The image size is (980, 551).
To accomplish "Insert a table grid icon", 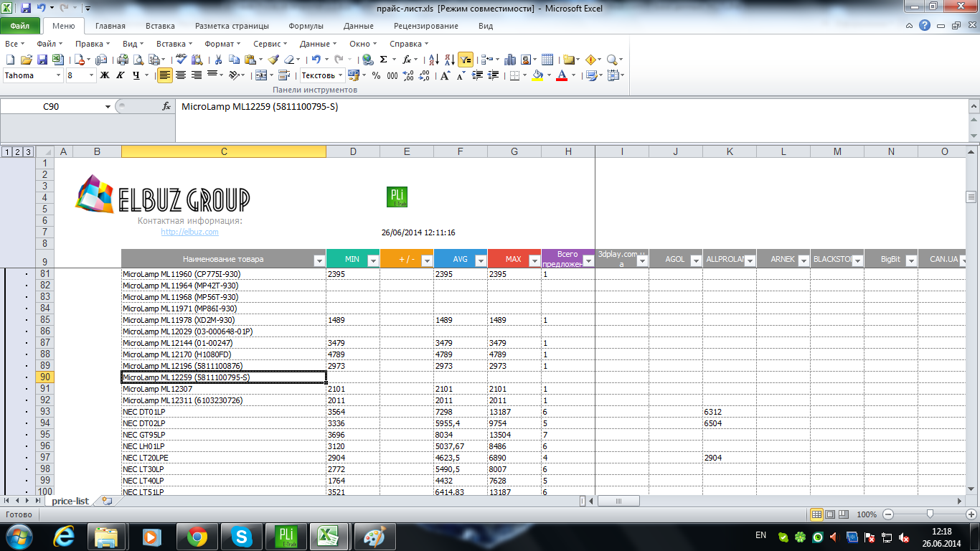I will coord(547,60).
